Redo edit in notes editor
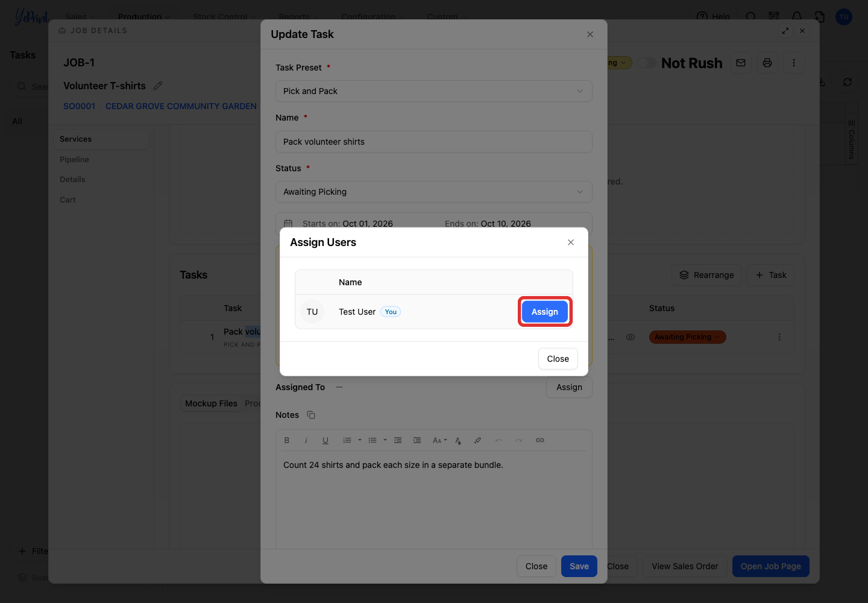The image size is (868, 603). (518, 440)
